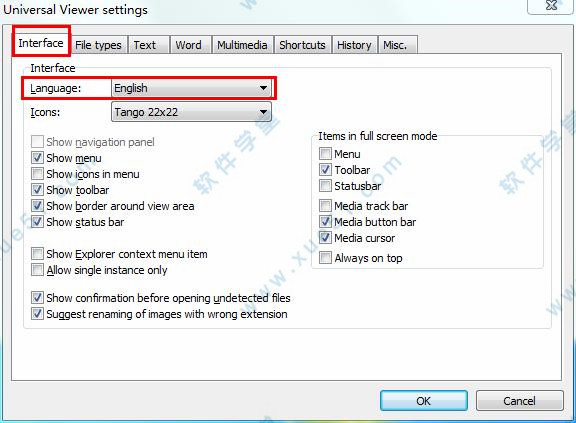Disable Show border around view area
Image resolution: width=576 pixels, height=423 pixels.
coord(37,206)
